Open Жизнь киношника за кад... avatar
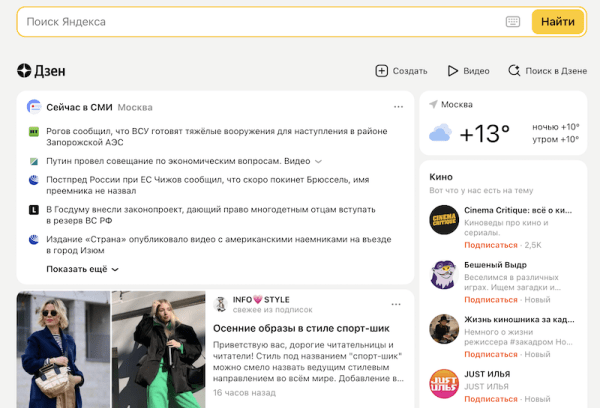This screenshot has height=408, width=600. (444, 329)
